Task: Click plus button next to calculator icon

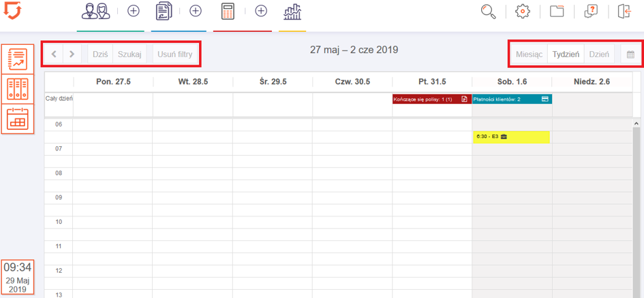Action: click(261, 12)
